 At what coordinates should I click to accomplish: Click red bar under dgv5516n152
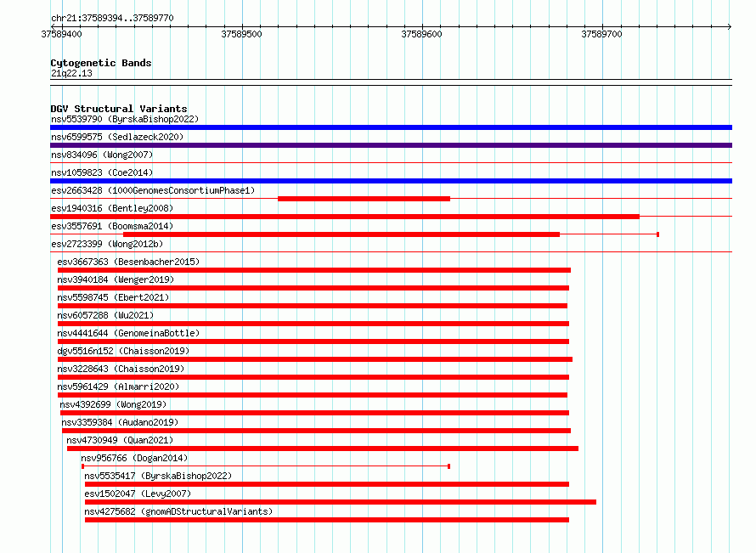315,359
